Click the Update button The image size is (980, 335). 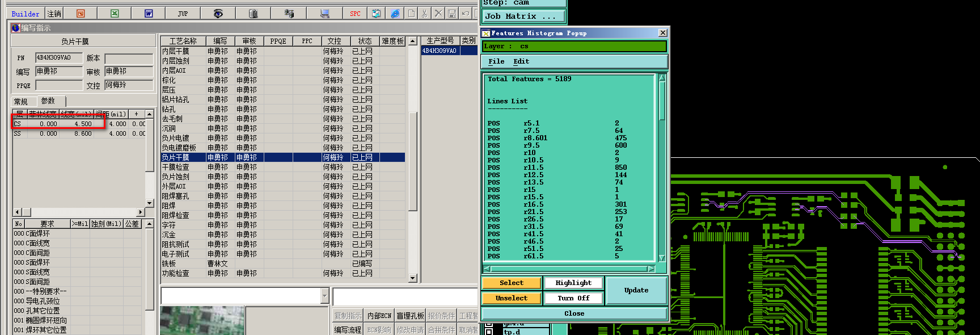(x=636, y=290)
